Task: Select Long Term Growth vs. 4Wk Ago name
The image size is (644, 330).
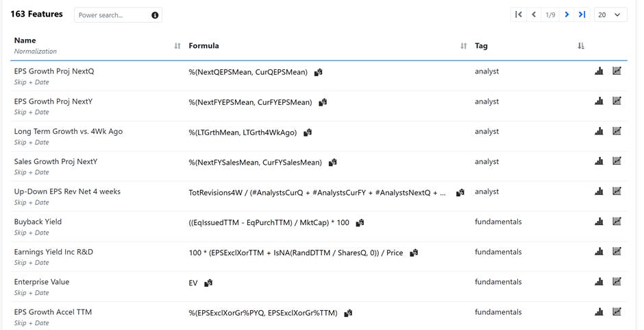Action: point(69,131)
